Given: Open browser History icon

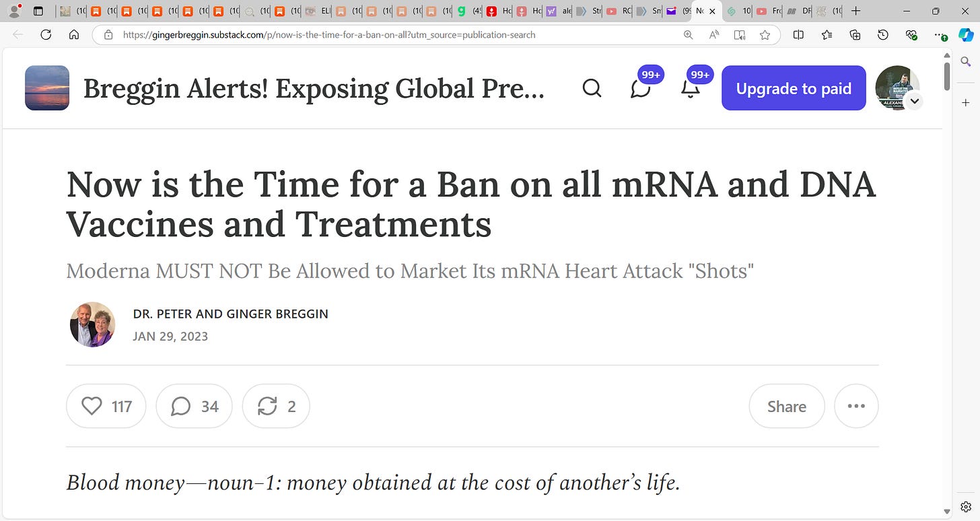Looking at the screenshot, I should pyautogui.click(x=883, y=35).
